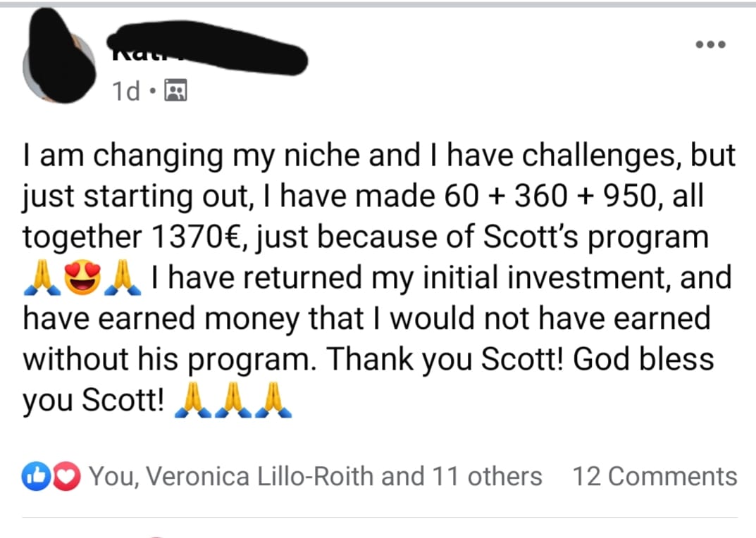Image resolution: width=756 pixels, height=538 pixels.
Task: Click the last praying hands emoji in the post
Action: [273, 401]
